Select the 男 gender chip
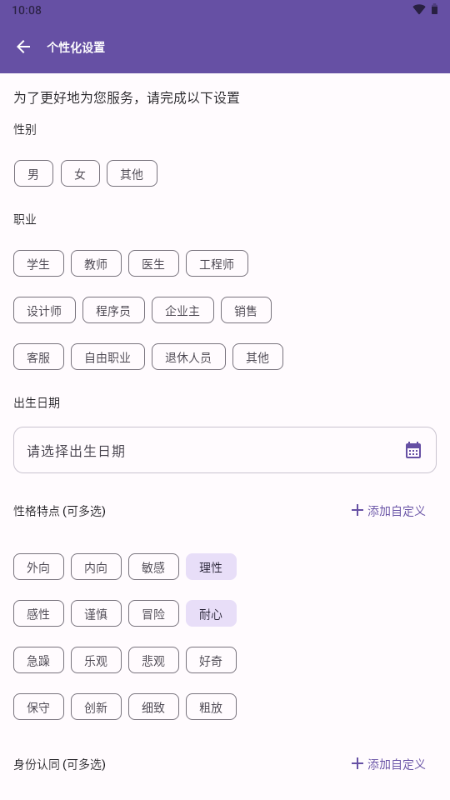 33,173
